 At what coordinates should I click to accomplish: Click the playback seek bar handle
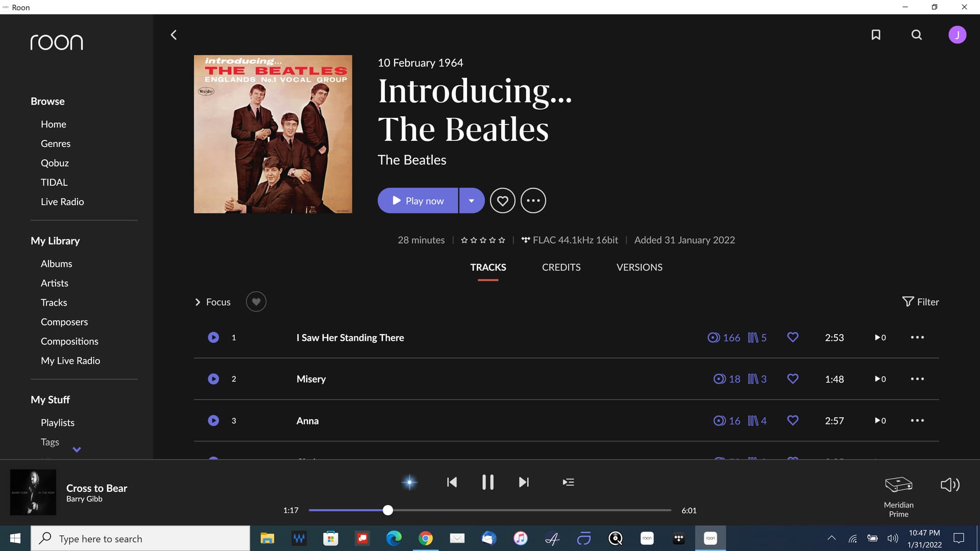pos(388,510)
